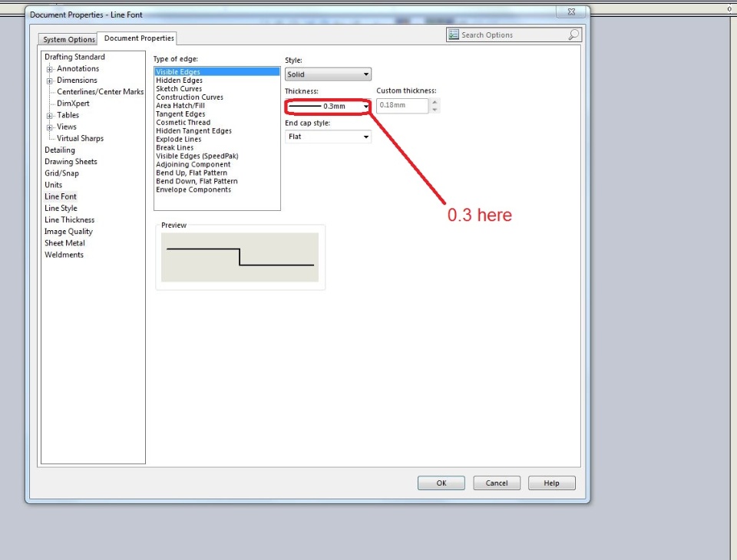Image resolution: width=737 pixels, height=560 pixels.
Task: Expand the Dimensions tree node
Action: (x=49, y=81)
